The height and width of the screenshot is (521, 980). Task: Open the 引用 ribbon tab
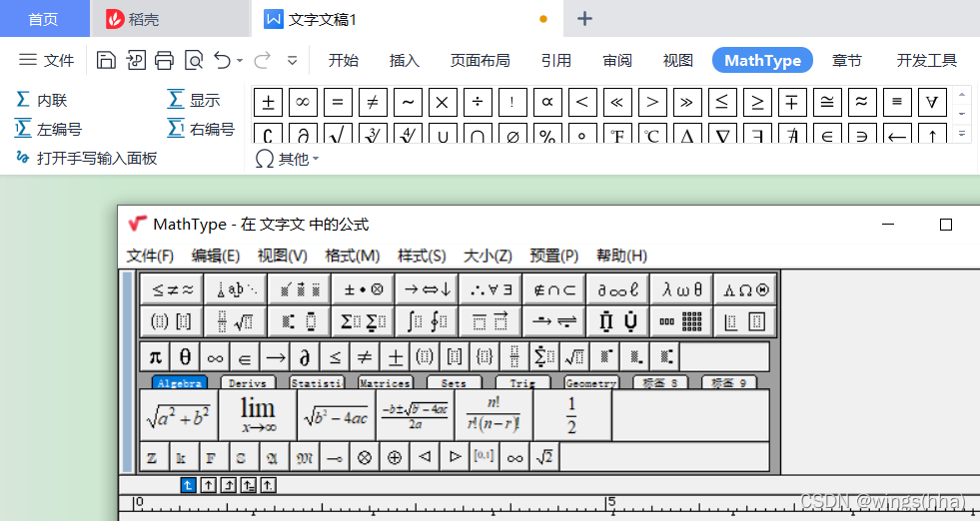[x=556, y=60]
